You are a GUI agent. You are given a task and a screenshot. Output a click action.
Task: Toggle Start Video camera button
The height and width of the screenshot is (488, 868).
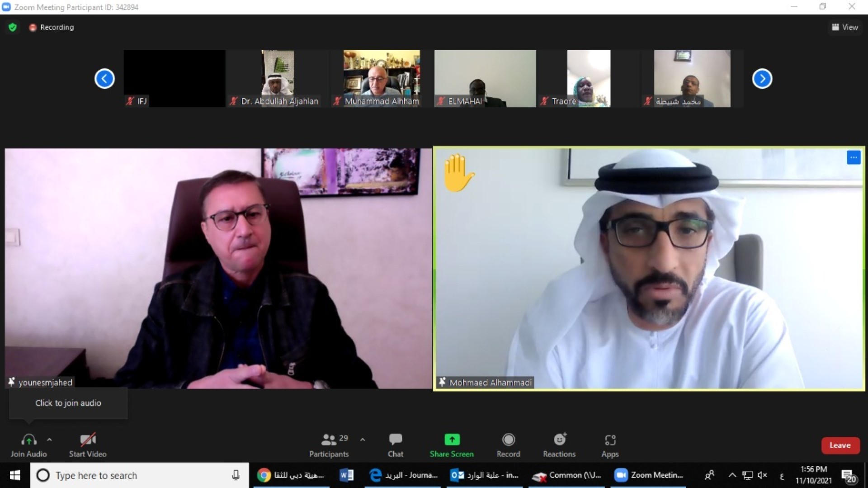[x=88, y=445]
